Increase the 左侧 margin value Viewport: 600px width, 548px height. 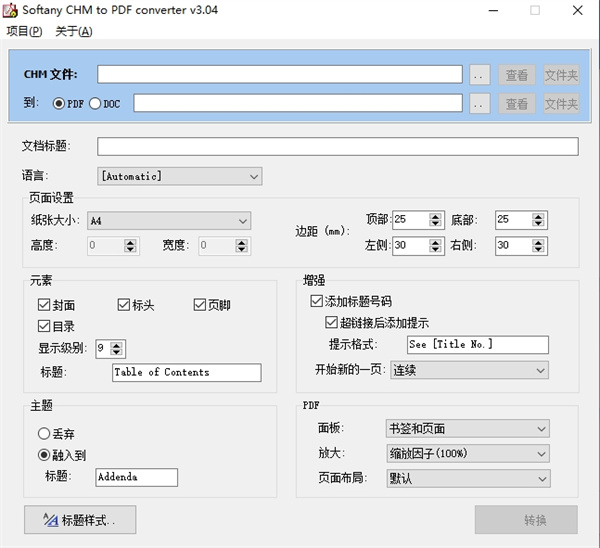(x=435, y=242)
